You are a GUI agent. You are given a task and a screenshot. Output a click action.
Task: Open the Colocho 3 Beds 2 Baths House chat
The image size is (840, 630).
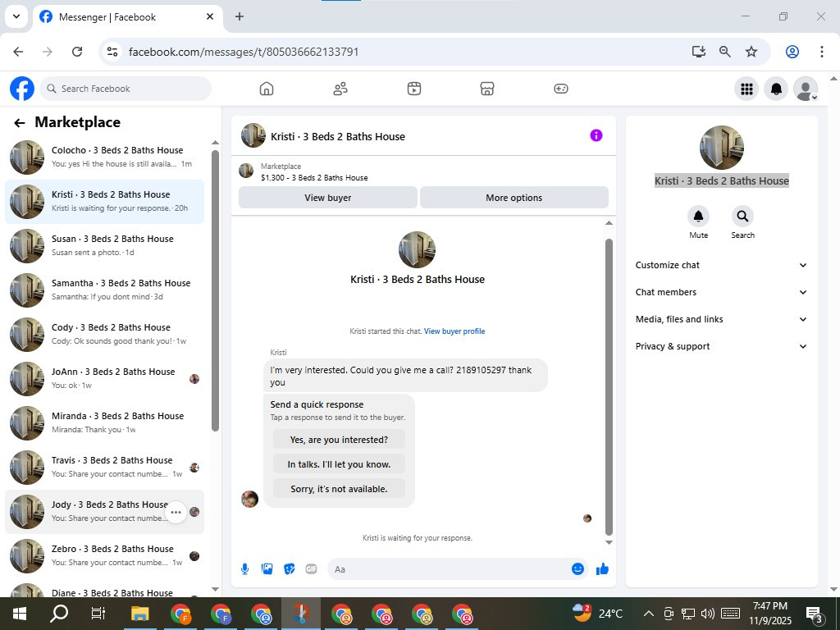coord(104,157)
